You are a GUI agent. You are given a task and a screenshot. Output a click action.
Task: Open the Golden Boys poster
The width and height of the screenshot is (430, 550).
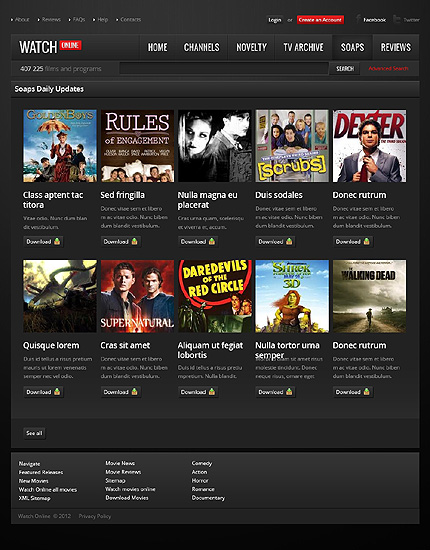[x=60, y=146]
